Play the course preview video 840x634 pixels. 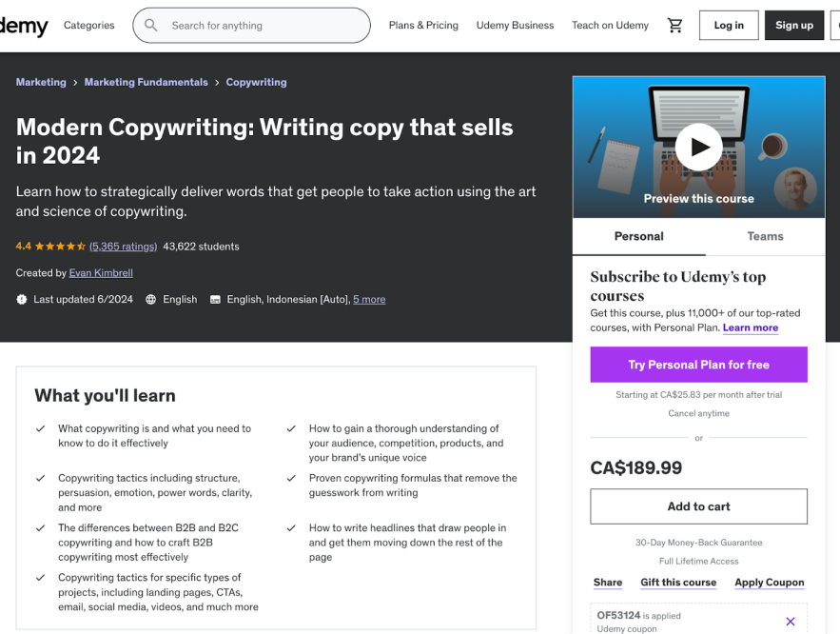[x=699, y=147]
